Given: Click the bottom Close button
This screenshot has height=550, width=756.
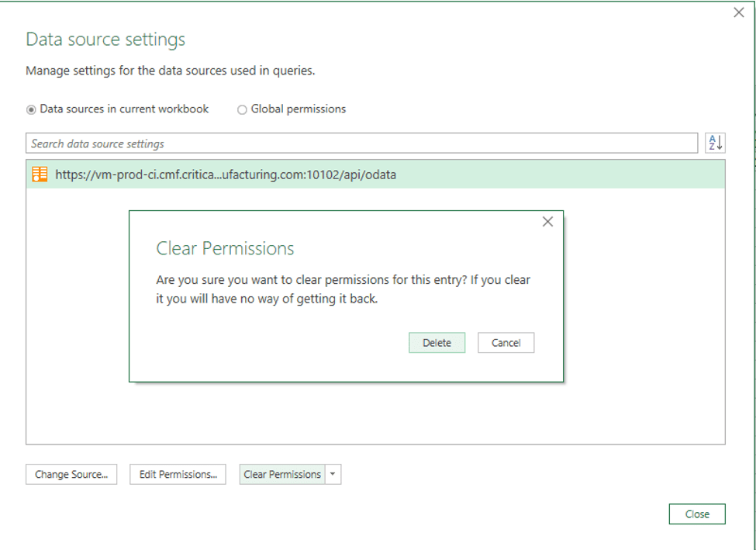Looking at the screenshot, I should [x=696, y=514].
